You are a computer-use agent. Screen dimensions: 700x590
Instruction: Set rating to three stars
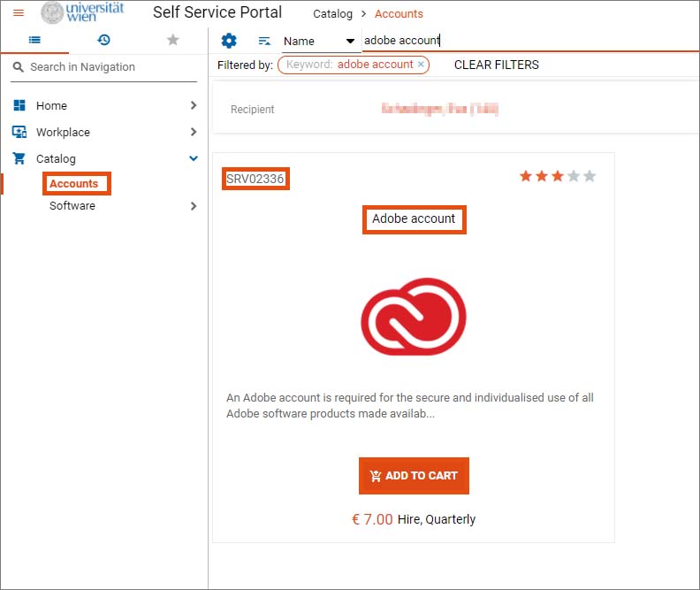tap(558, 176)
